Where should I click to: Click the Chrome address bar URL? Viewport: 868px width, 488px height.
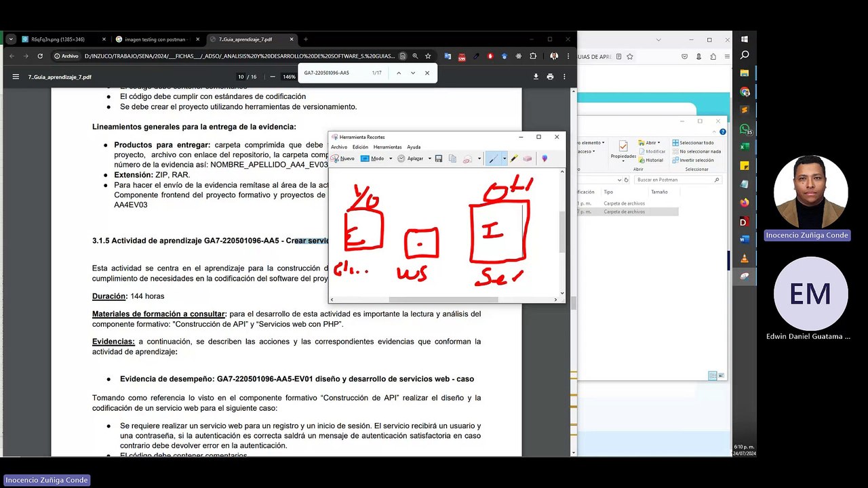(x=239, y=56)
